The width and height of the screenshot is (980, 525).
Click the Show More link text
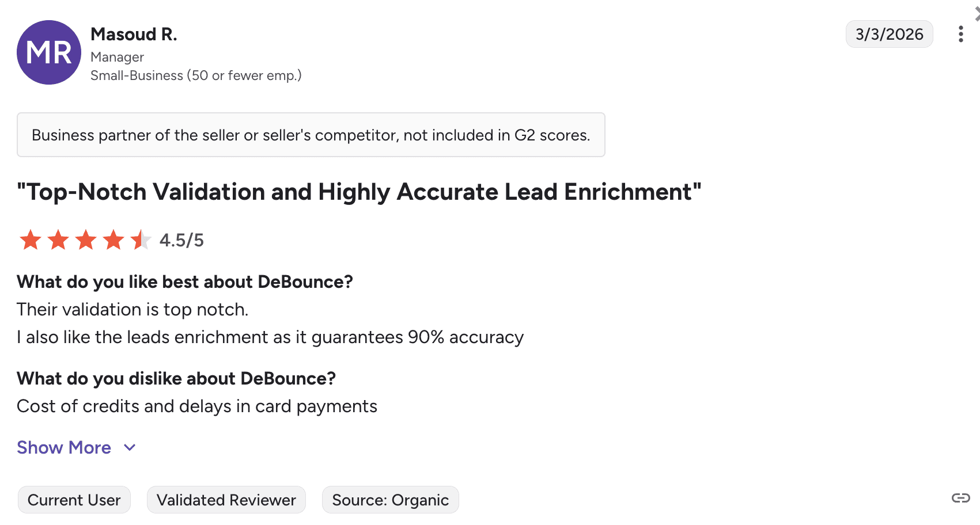[64, 447]
